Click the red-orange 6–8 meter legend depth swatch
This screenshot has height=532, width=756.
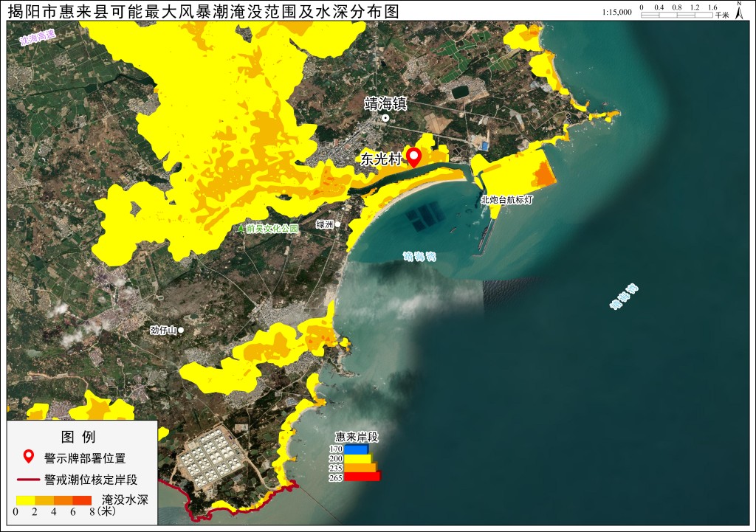coord(82,501)
